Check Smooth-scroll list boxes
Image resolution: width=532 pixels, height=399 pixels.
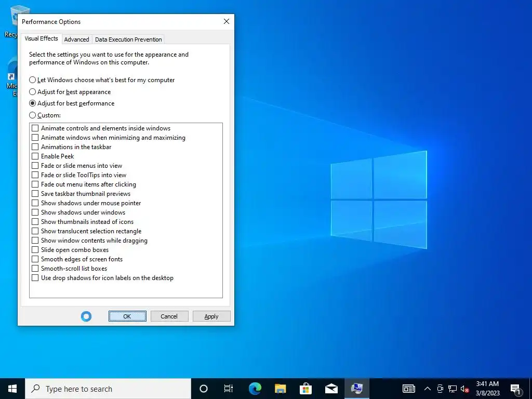pyautogui.click(x=35, y=269)
